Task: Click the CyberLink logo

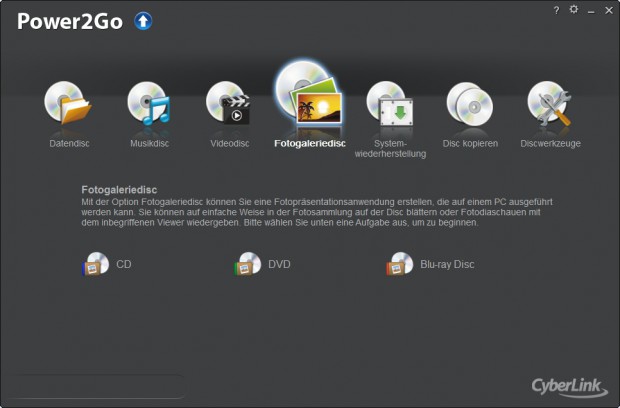Action: click(x=567, y=387)
